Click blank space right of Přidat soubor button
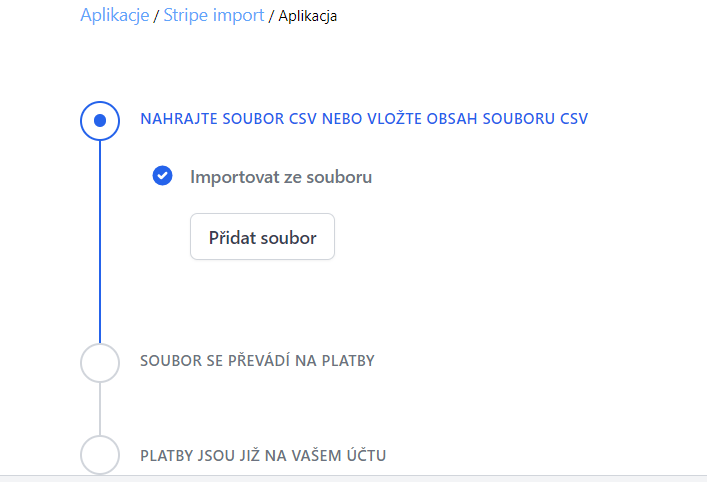The height and width of the screenshot is (482, 707). (x=480, y=237)
